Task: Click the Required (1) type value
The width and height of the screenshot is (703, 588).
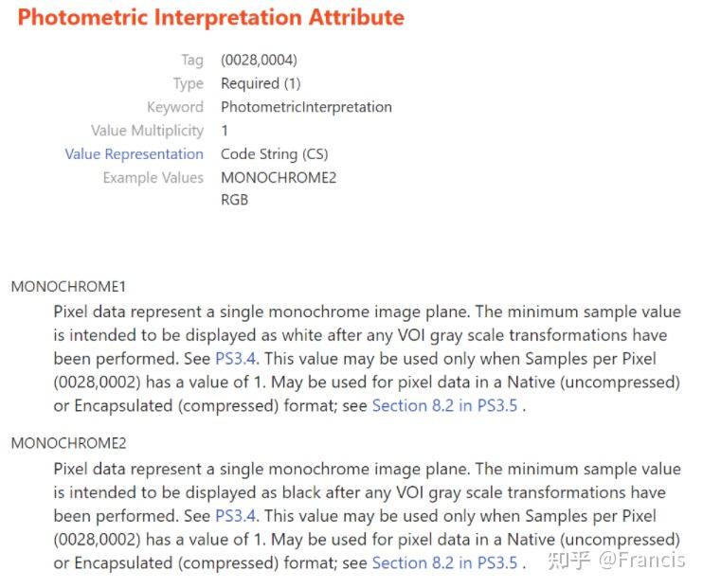Action: click(261, 84)
